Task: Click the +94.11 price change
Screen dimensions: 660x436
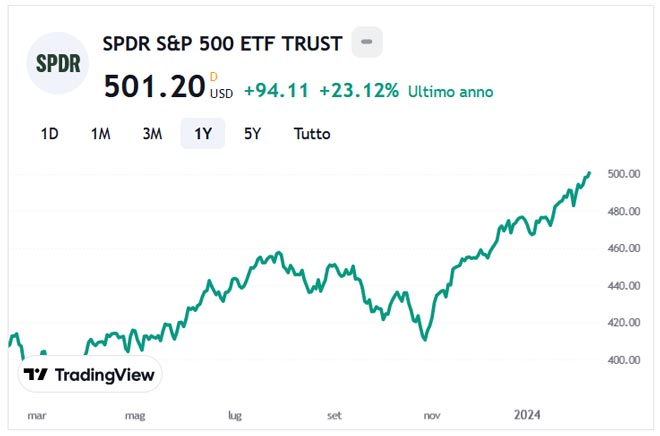Action: 276,91
